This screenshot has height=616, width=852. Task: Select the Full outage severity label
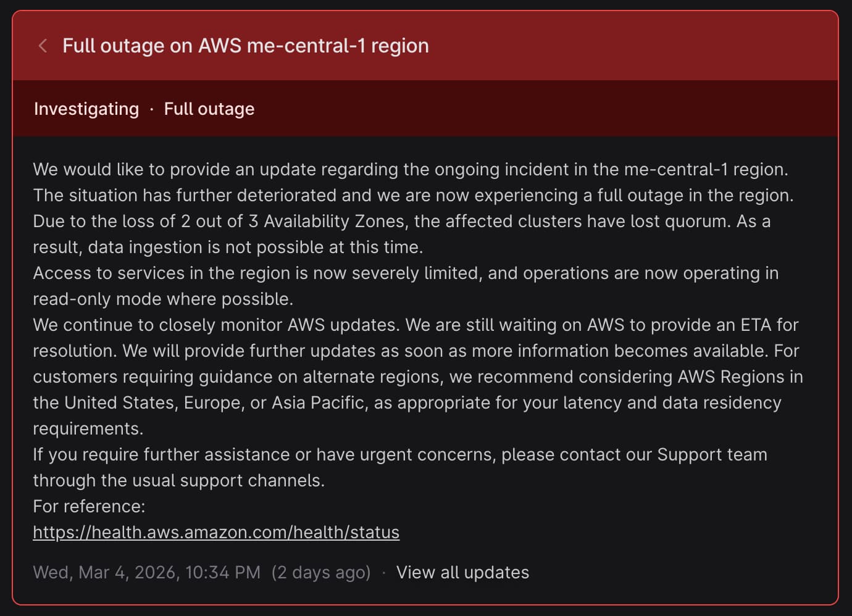[x=209, y=109]
